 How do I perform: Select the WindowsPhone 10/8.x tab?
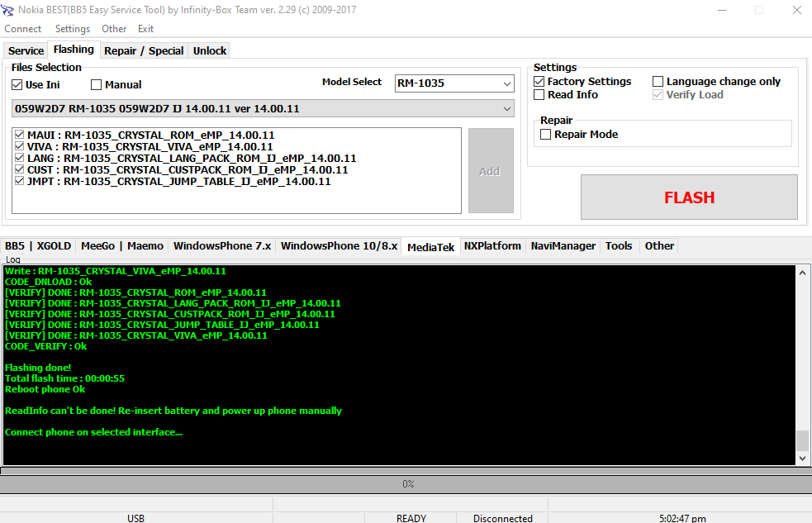click(340, 246)
